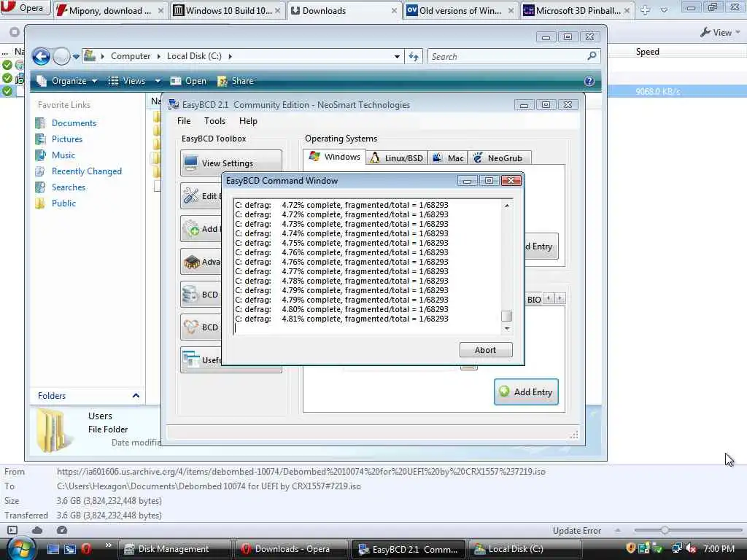Open the EasyBCD File menu

[x=183, y=121]
